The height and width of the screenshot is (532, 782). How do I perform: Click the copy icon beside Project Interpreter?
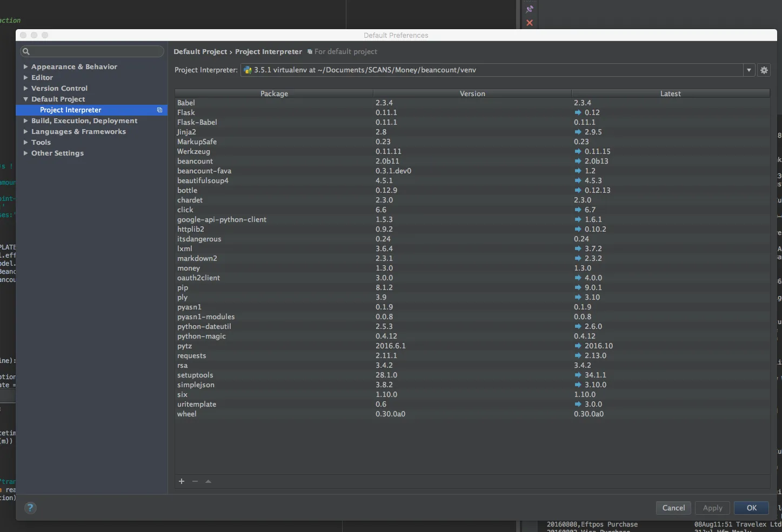[x=159, y=110]
